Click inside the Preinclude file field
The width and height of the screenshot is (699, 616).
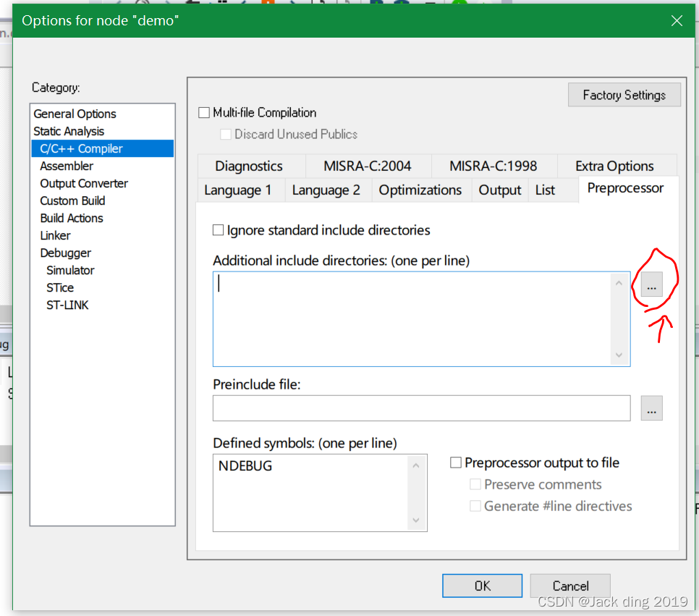point(421,408)
